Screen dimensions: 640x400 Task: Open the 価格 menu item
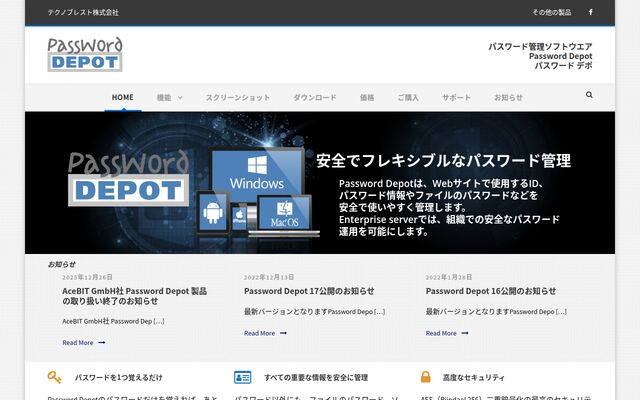click(367, 98)
